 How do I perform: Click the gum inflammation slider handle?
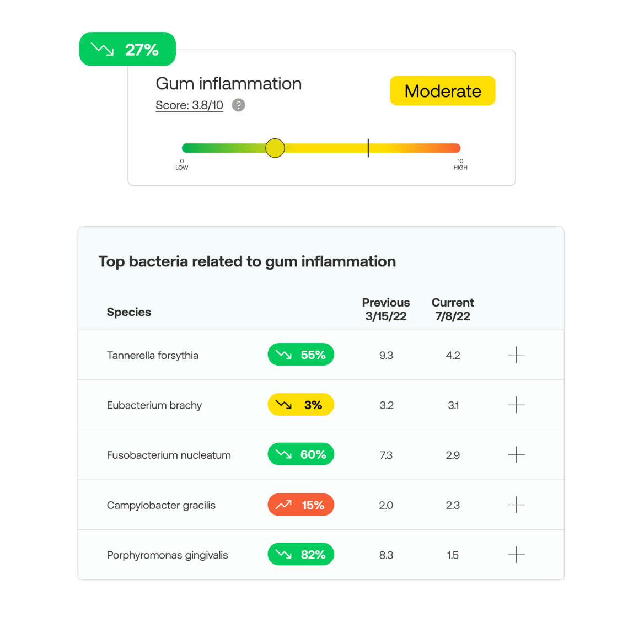[x=275, y=148]
